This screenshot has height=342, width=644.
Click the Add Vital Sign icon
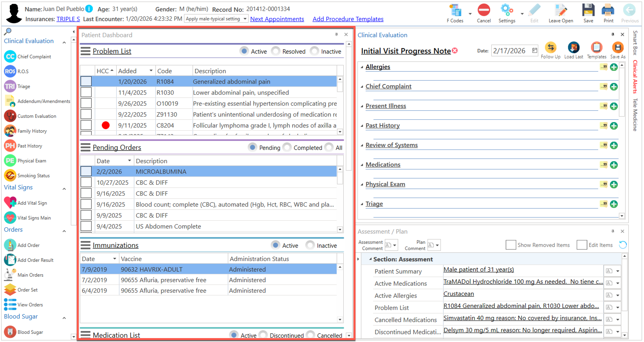coord(10,203)
